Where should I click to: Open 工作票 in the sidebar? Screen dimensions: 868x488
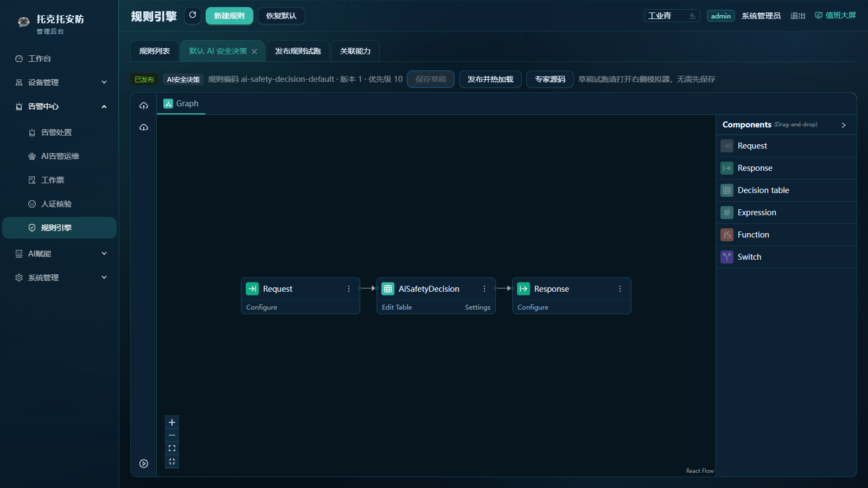point(60,180)
